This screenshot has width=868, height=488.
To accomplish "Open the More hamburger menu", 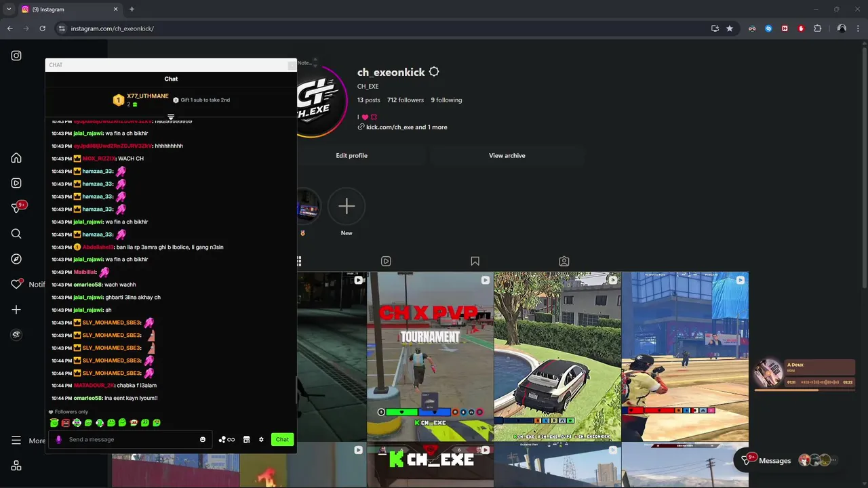I will (x=16, y=441).
